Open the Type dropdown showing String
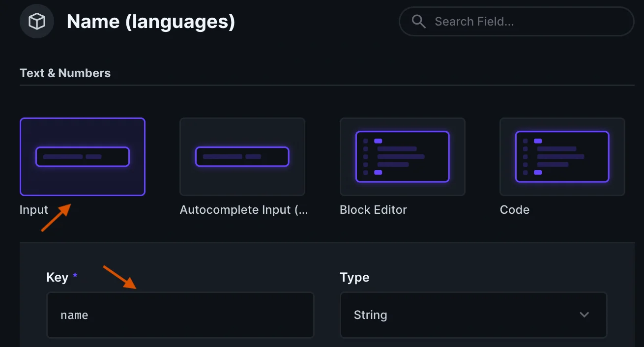Screen dimensions: 644x347 click(x=473, y=315)
